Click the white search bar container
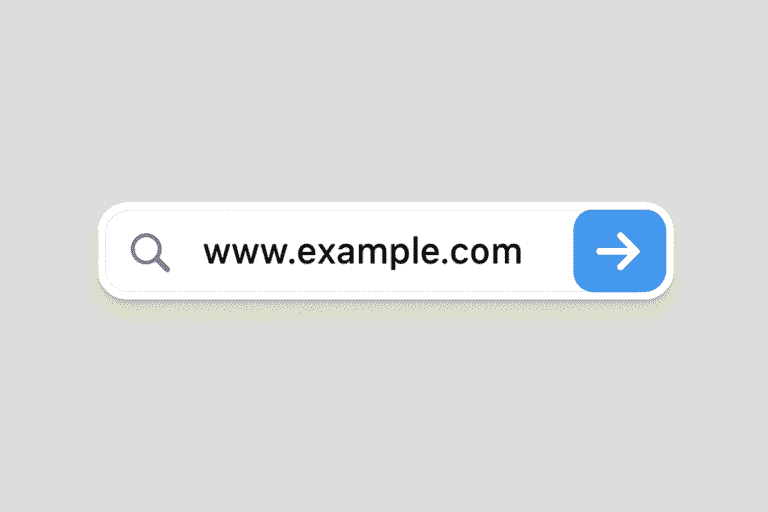768x512 pixels. (386, 251)
